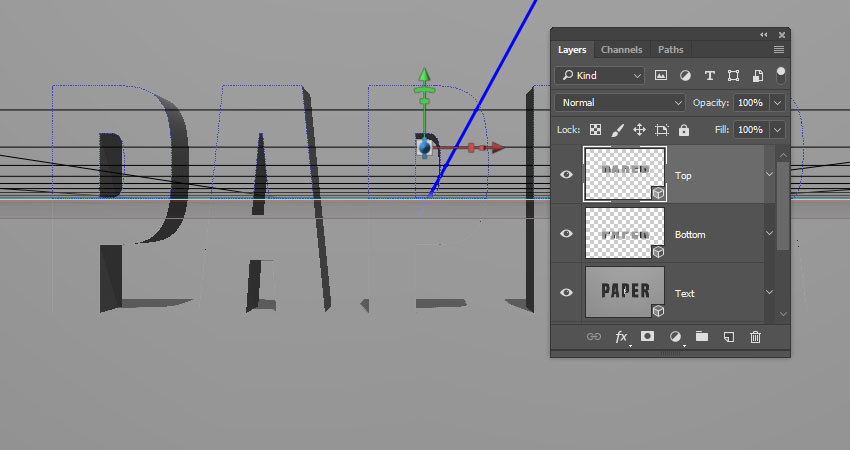Click the Opacity label
Viewport: 850px width, 450px height.
[711, 102]
